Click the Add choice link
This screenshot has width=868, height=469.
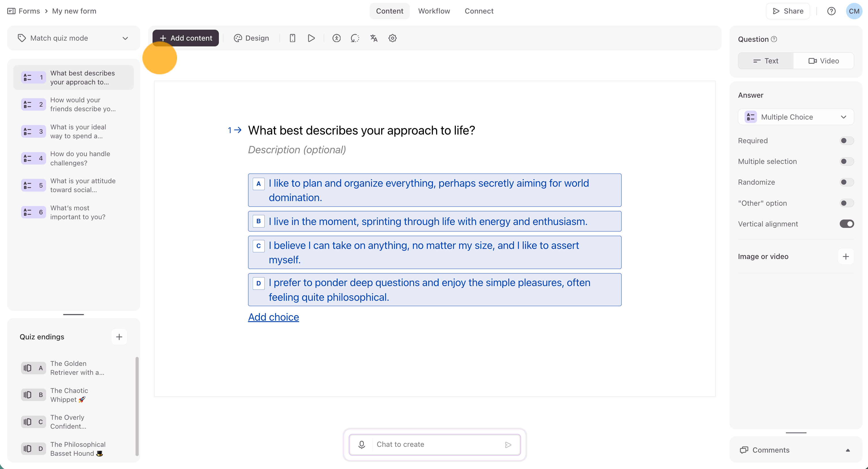pos(273,317)
